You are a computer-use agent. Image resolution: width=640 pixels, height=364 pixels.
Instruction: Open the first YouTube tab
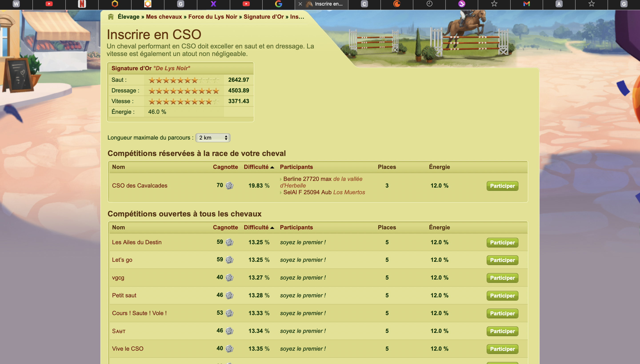[49, 4]
